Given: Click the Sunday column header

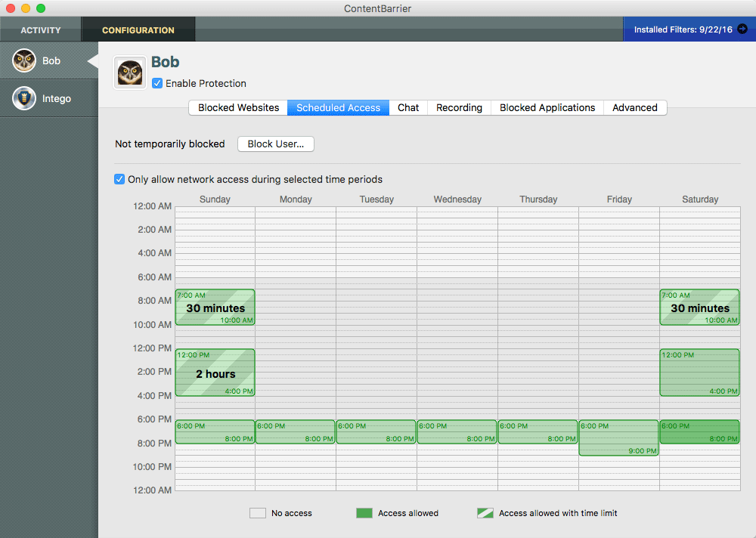Looking at the screenshot, I should pyautogui.click(x=215, y=199).
